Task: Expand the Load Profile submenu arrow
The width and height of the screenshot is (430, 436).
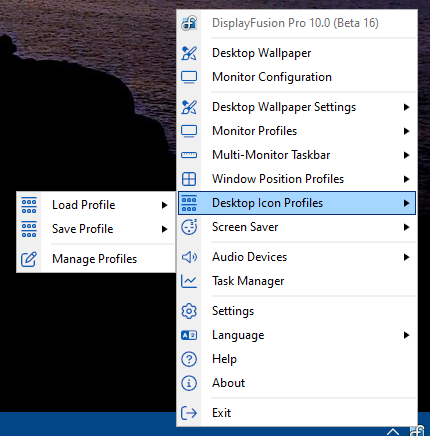Action: tap(164, 205)
